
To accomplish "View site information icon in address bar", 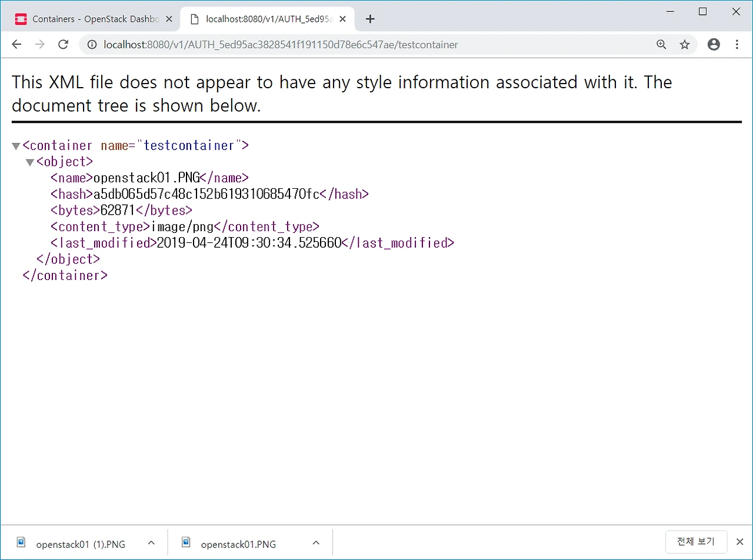I will click(92, 45).
